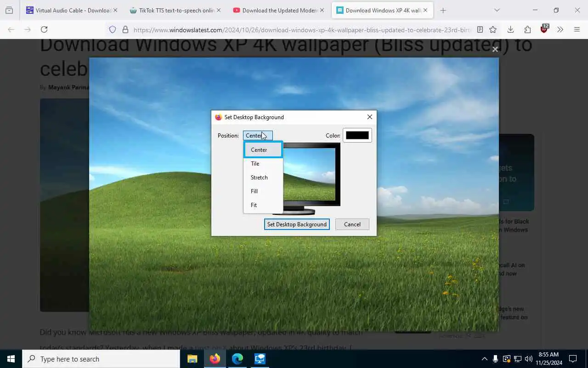Show hidden system tray icons
588x368 pixels.
pos(484,359)
